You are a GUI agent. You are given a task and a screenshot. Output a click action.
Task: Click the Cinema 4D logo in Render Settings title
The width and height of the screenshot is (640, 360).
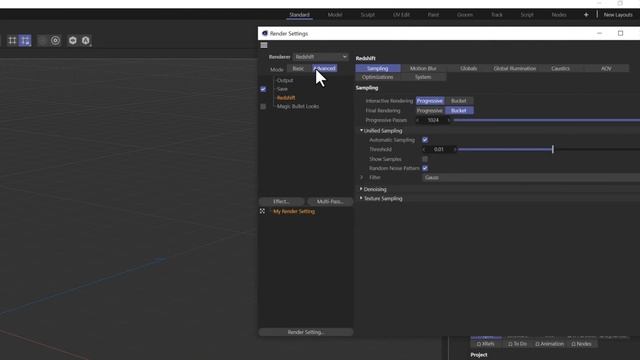tap(265, 33)
